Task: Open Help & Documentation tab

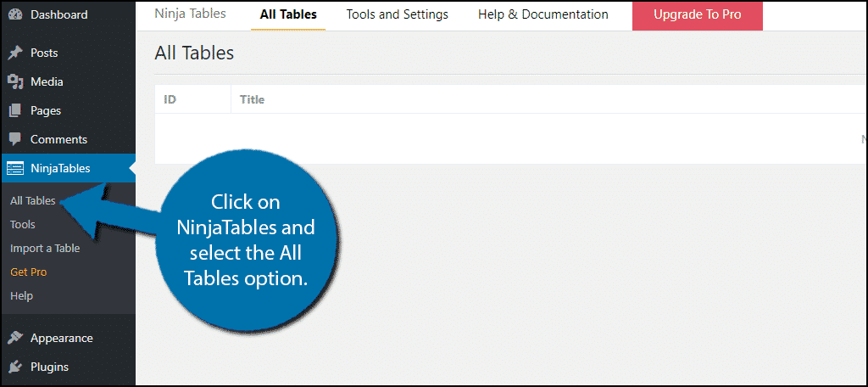Action: click(543, 14)
